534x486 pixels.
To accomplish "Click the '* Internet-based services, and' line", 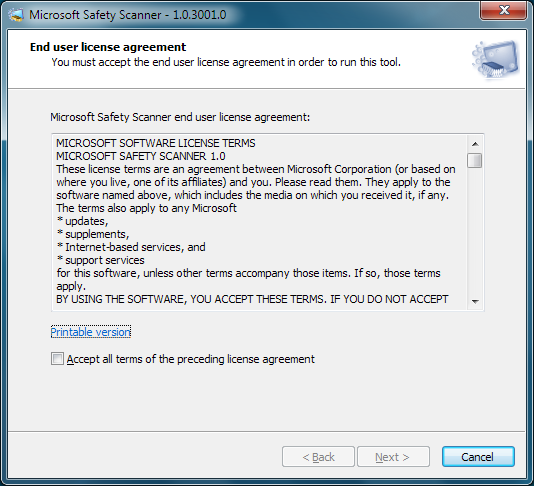I will [x=131, y=247].
